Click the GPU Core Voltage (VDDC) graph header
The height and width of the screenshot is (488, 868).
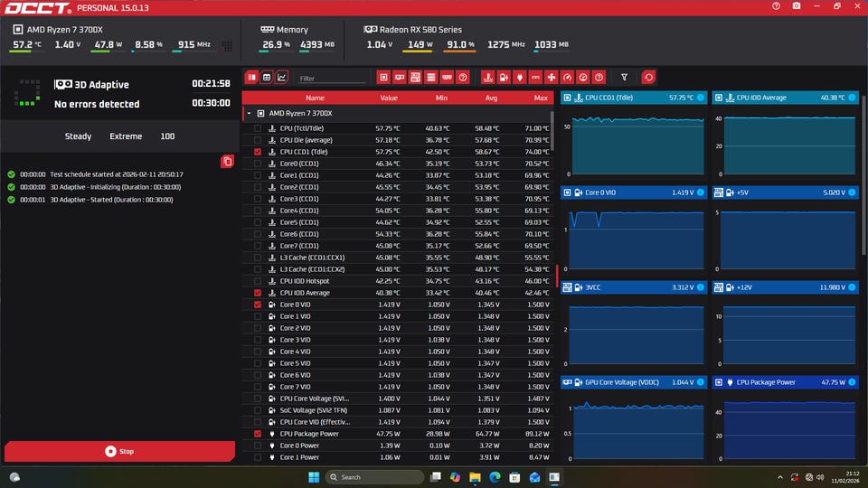point(633,382)
